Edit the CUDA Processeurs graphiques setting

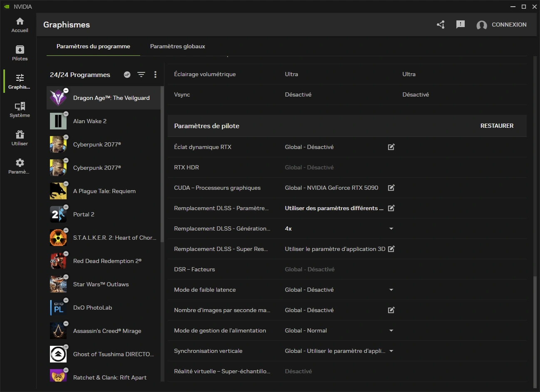[391, 188]
